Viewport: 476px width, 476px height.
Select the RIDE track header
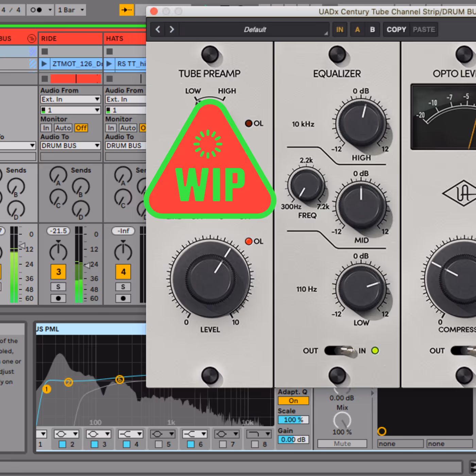70,38
